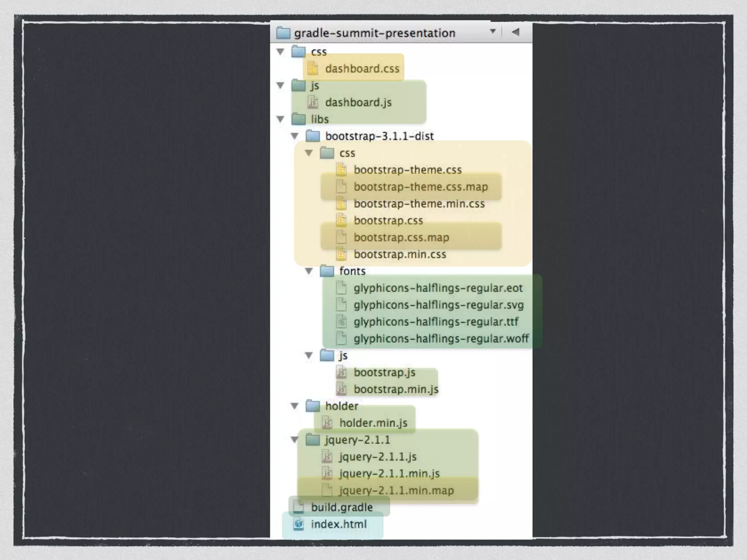Click the holder.min.js file icon
The height and width of the screenshot is (560, 747).
[x=327, y=423]
